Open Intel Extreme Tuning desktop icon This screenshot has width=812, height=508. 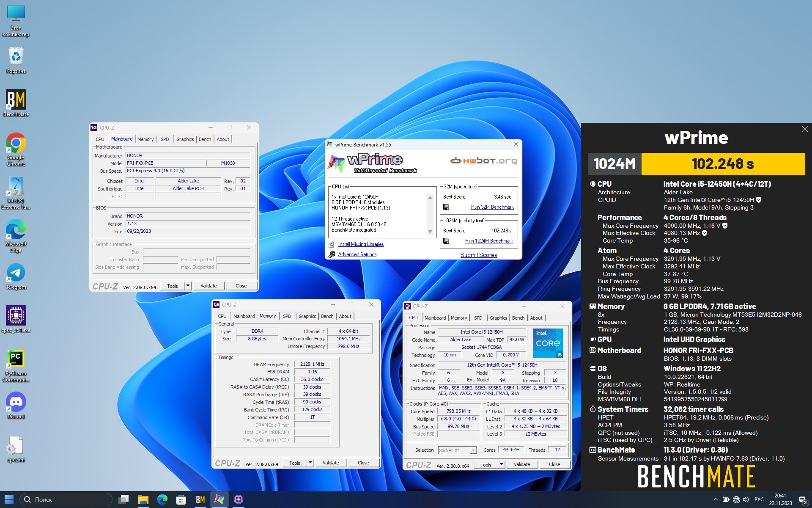pyautogui.click(x=16, y=193)
